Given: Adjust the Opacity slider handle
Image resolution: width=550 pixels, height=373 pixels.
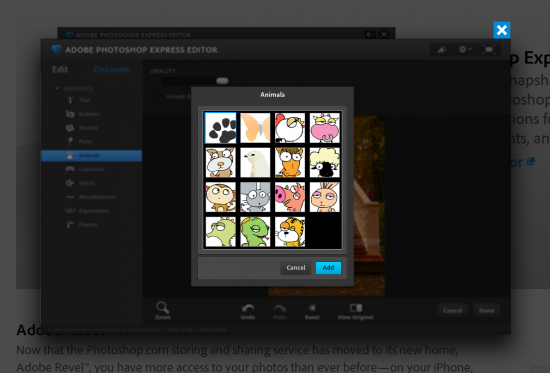Looking at the screenshot, I should tap(222, 81).
